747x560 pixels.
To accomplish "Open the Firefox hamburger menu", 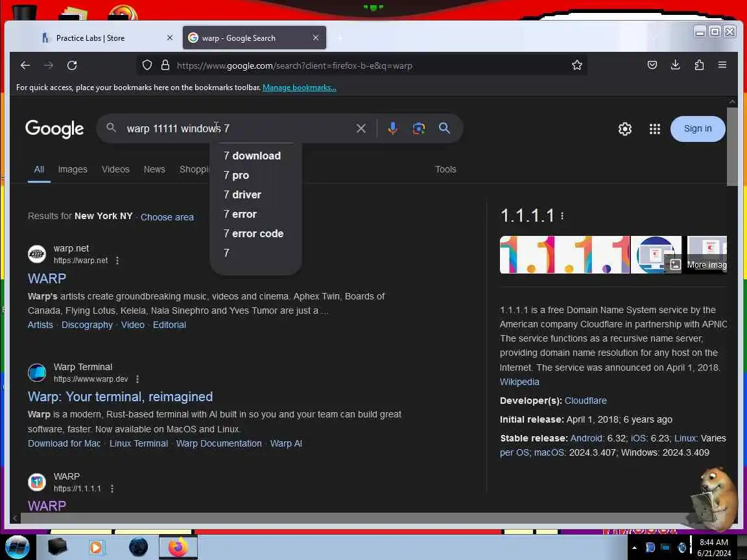I will click(722, 65).
